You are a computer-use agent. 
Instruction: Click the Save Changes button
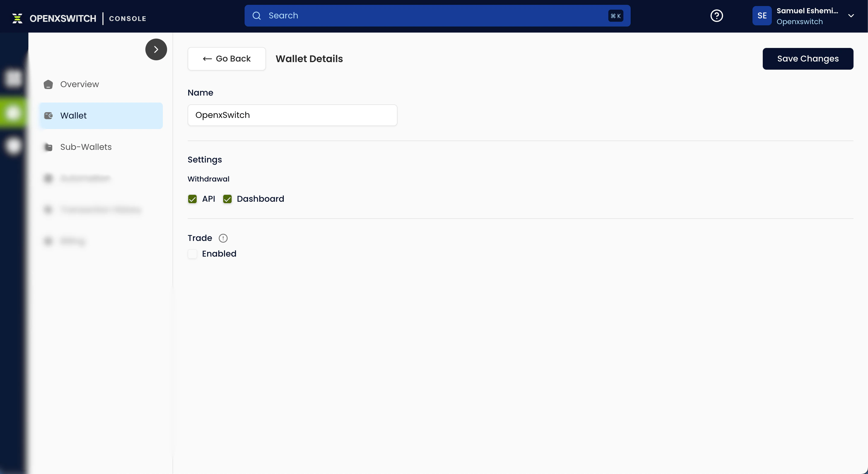point(808,58)
